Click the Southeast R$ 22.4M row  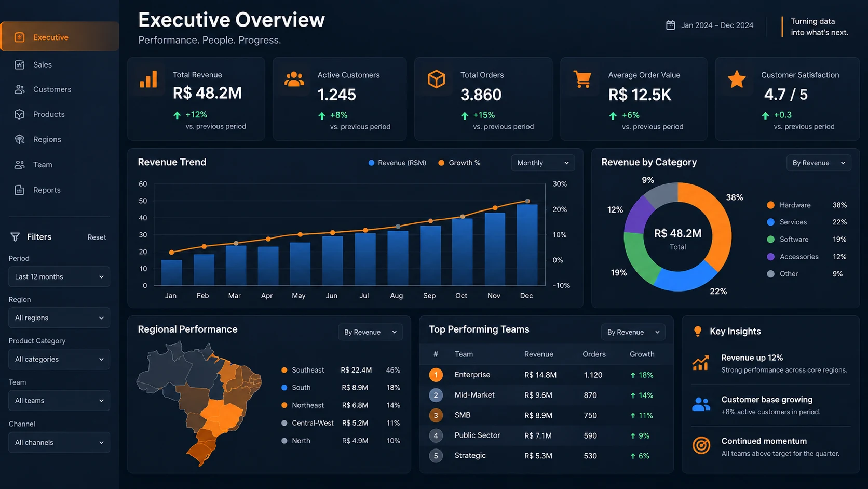[x=341, y=370]
